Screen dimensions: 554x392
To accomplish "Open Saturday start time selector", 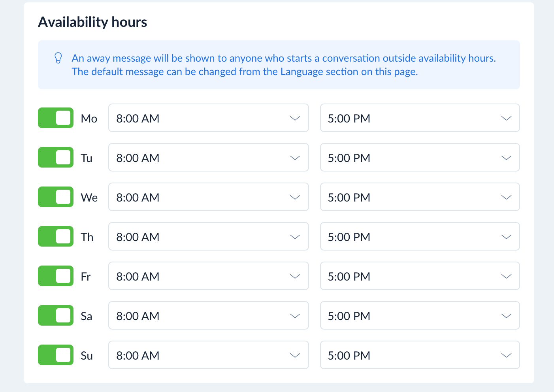I will 208,315.
